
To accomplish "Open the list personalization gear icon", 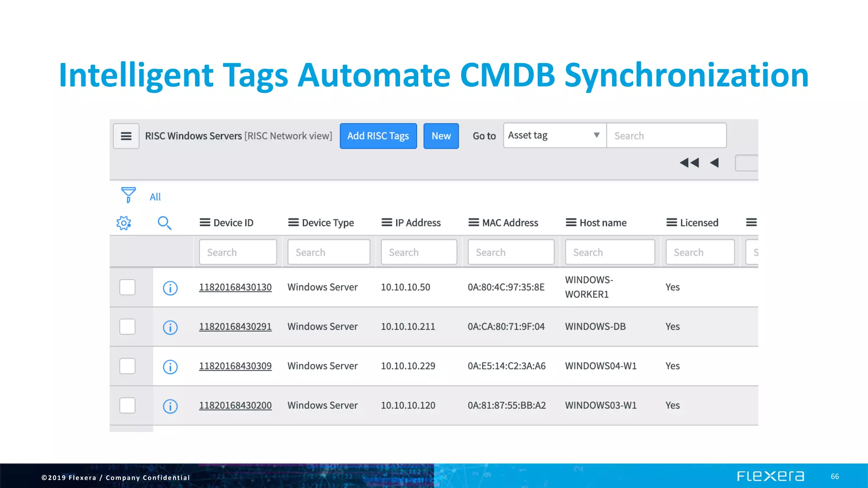I will pyautogui.click(x=124, y=223).
